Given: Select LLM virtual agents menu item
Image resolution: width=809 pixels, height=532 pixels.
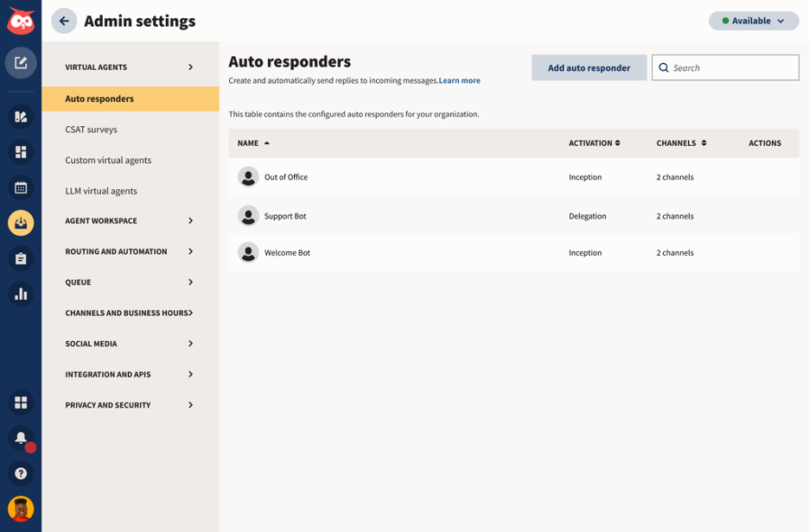Looking at the screenshot, I should pyautogui.click(x=101, y=191).
